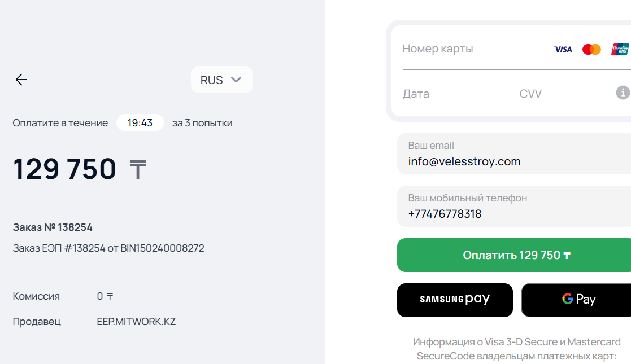
Task: Click the Visa 3-D Secure information text
Action: pos(516,349)
